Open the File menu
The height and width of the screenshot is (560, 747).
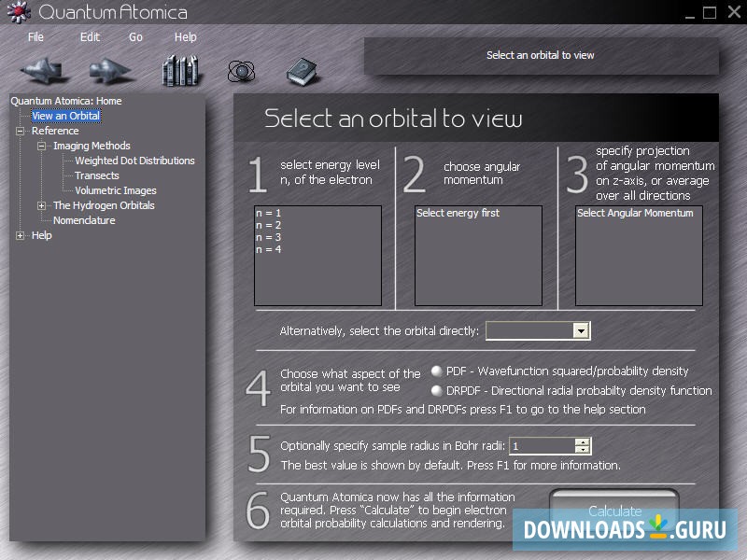[35, 36]
